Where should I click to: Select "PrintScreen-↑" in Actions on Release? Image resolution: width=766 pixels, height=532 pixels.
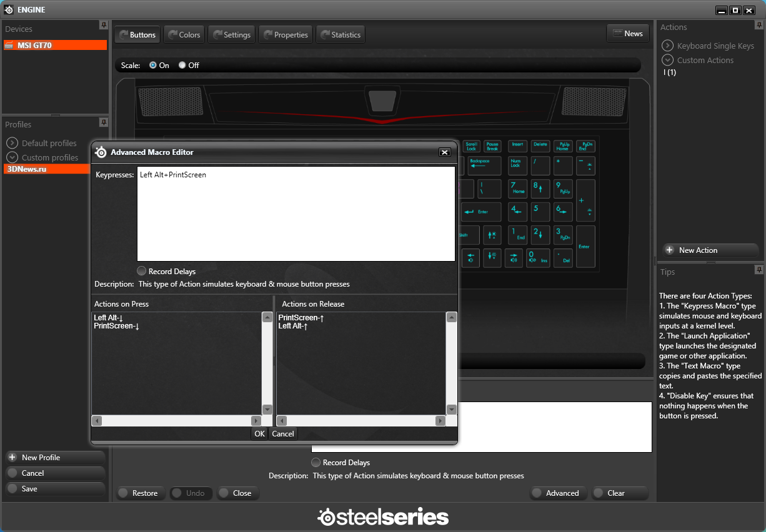pos(301,318)
